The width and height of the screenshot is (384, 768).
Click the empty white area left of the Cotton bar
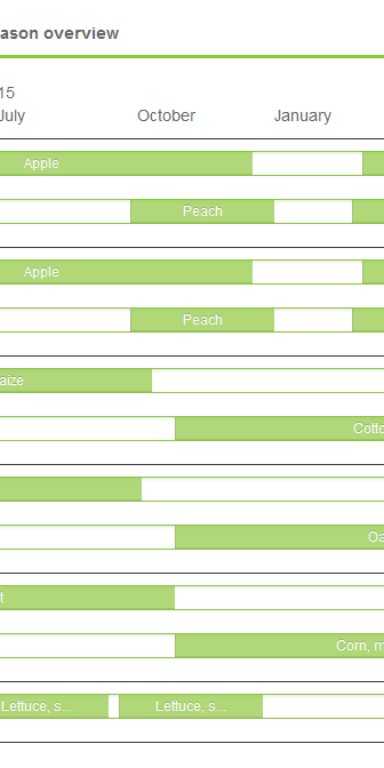tap(87, 429)
